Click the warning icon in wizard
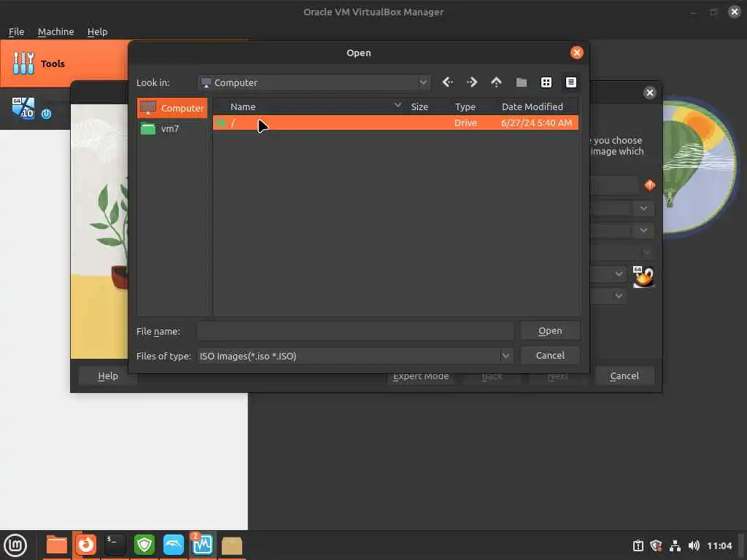 650,184
